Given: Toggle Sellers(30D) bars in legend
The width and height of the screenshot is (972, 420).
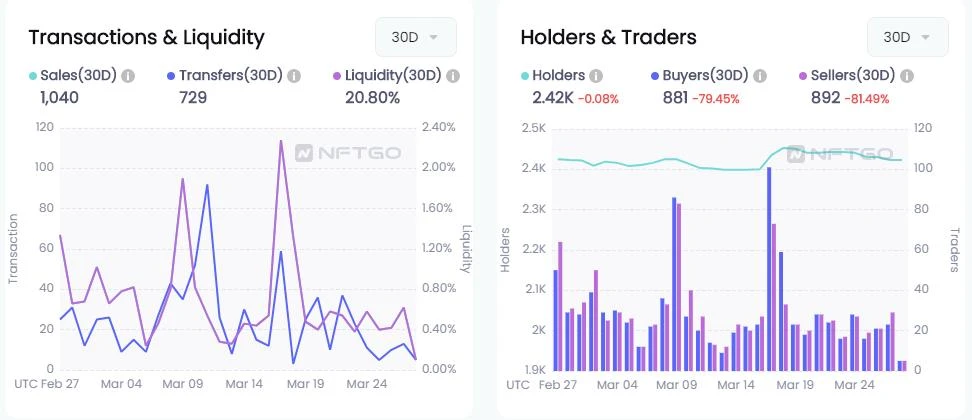Looking at the screenshot, I should pos(847,76).
